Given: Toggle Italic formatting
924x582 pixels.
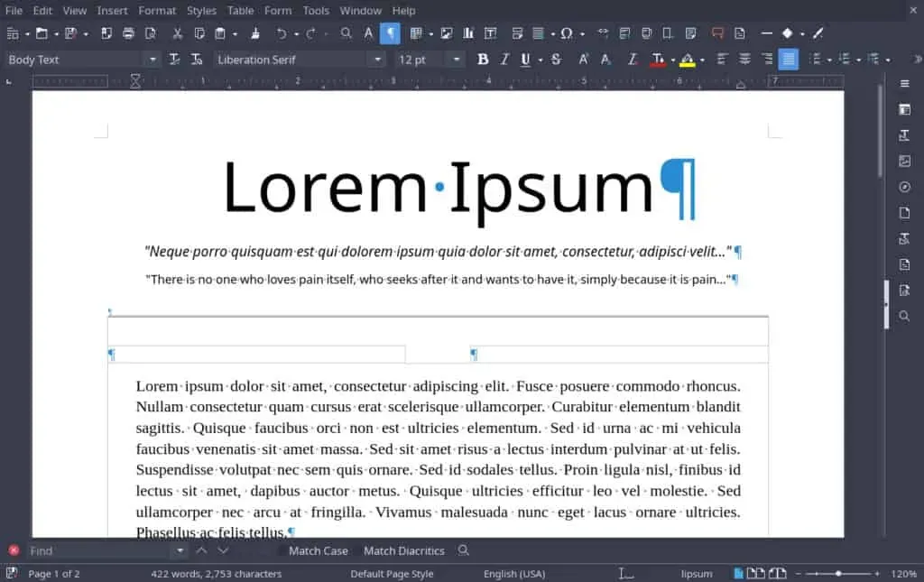Looking at the screenshot, I should [504, 60].
